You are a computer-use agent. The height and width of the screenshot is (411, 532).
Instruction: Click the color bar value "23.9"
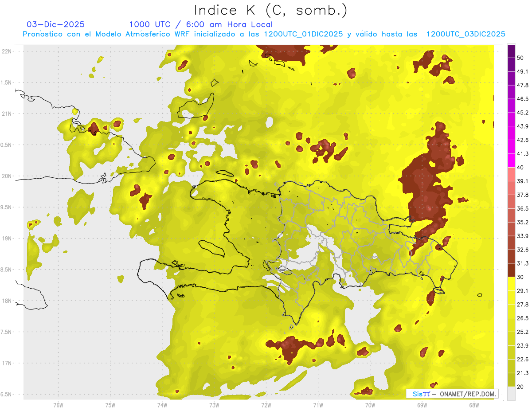[x=523, y=346]
